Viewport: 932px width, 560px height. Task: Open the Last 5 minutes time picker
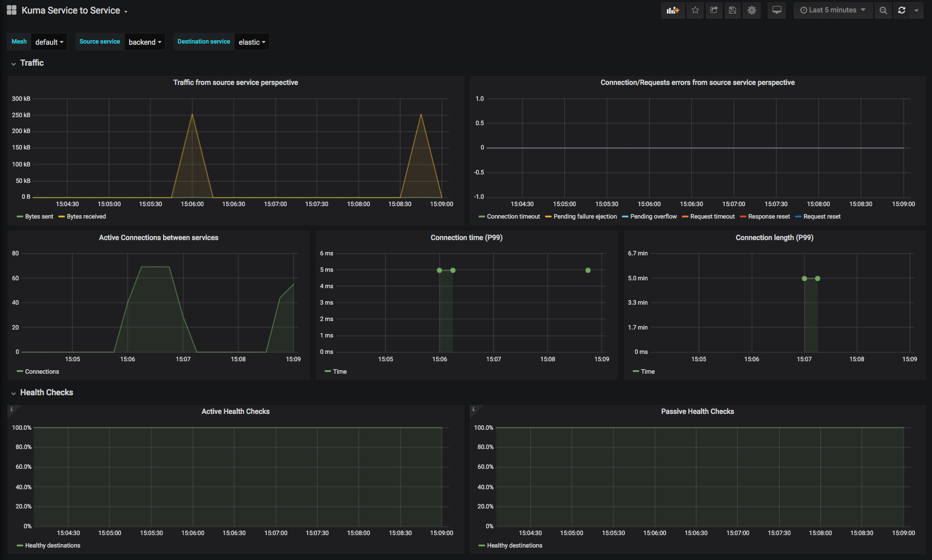pyautogui.click(x=832, y=10)
